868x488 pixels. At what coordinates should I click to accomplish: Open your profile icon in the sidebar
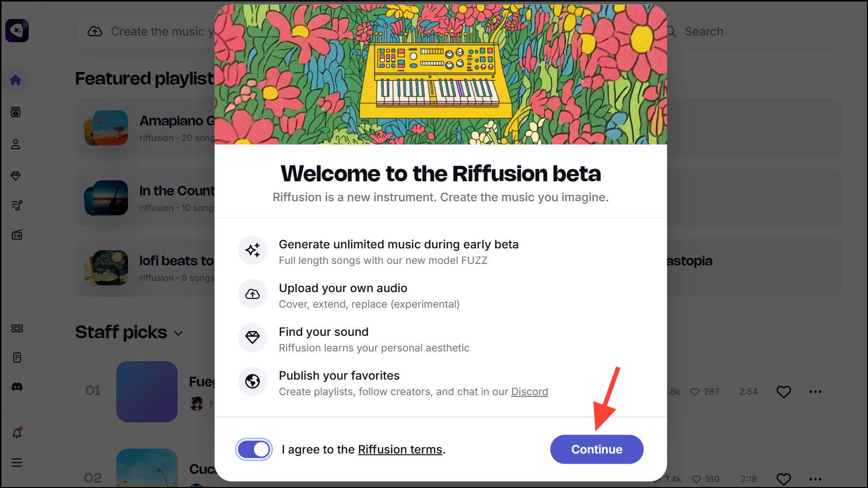[16, 144]
